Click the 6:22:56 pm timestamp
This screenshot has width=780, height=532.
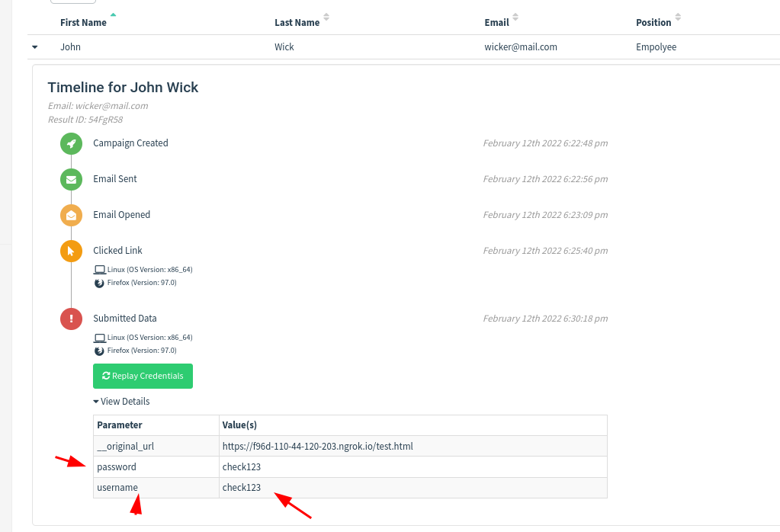(545, 179)
